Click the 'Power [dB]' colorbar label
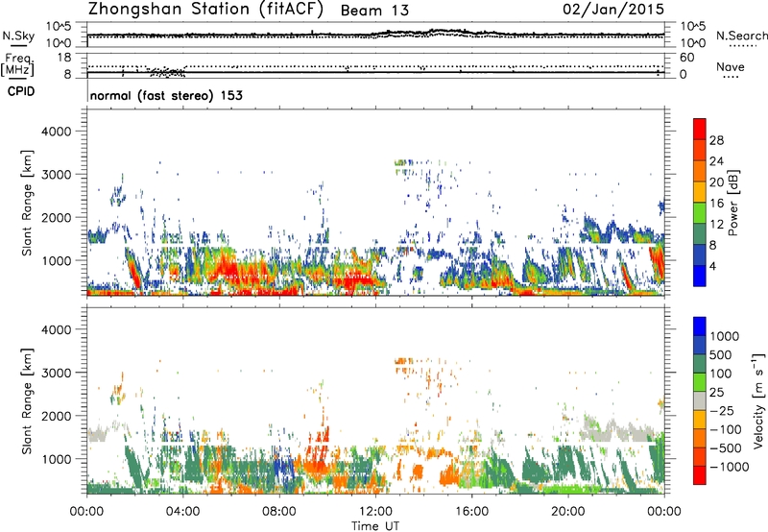 [733, 203]
